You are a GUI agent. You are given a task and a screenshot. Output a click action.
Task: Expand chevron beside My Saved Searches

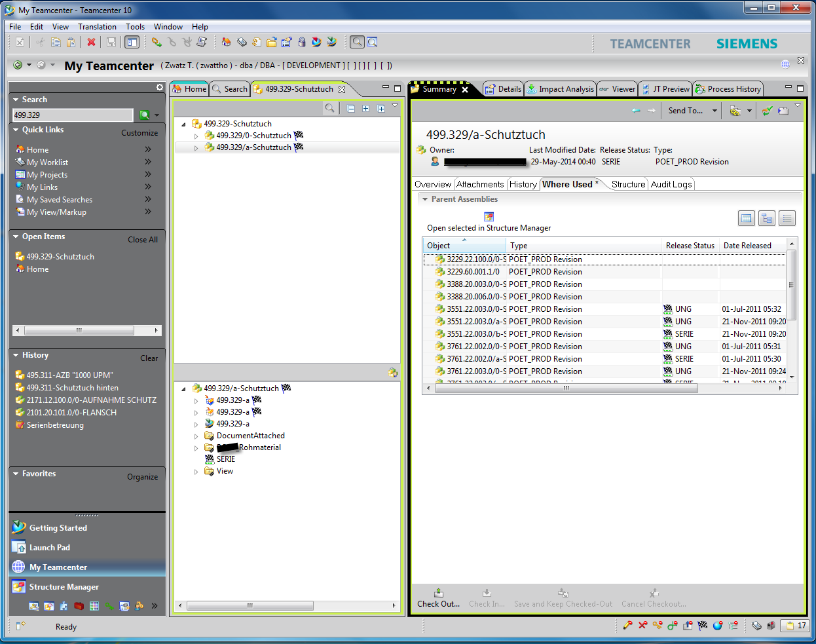(x=148, y=199)
